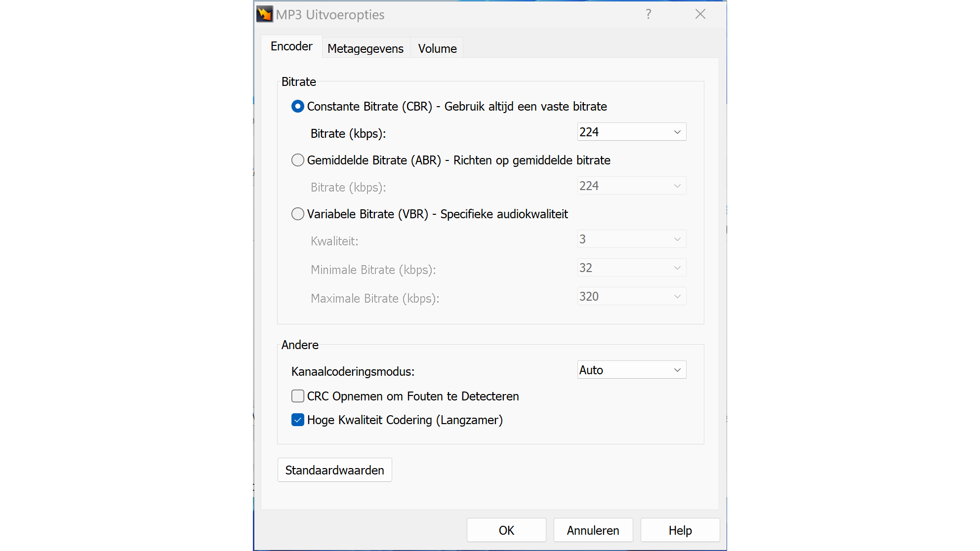Click the question mark help icon
The height and width of the screenshot is (551, 980).
(x=648, y=14)
